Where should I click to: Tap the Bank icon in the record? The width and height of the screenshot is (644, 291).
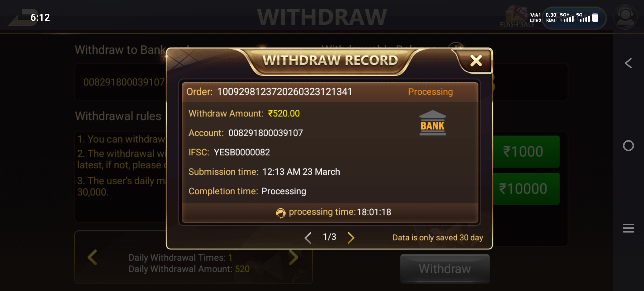click(x=433, y=123)
